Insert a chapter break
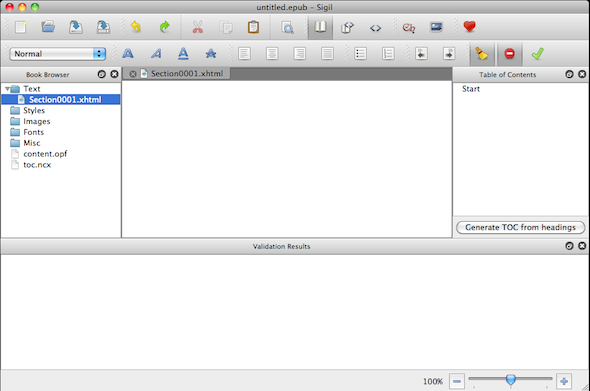The image size is (590, 391). pos(409,27)
